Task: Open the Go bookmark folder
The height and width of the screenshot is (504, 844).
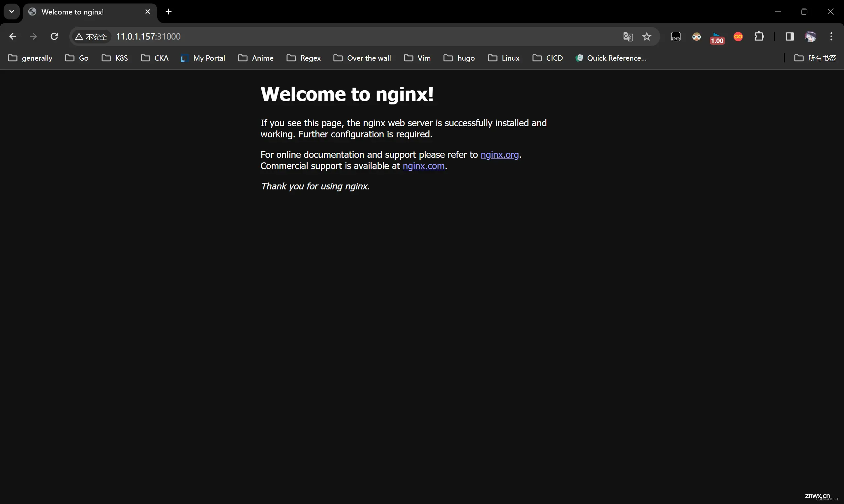Action: pos(77,58)
